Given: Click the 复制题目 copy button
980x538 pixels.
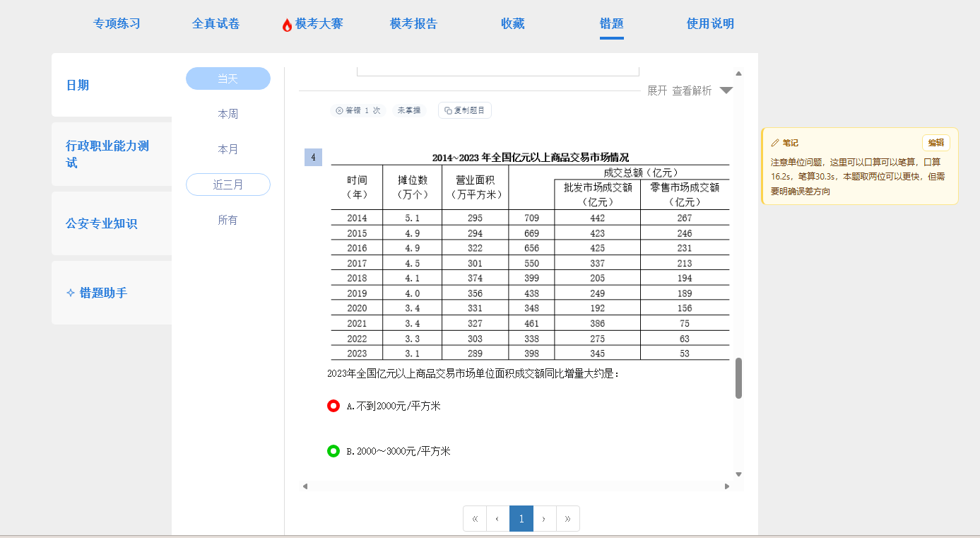Looking at the screenshot, I should [x=465, y=110].
